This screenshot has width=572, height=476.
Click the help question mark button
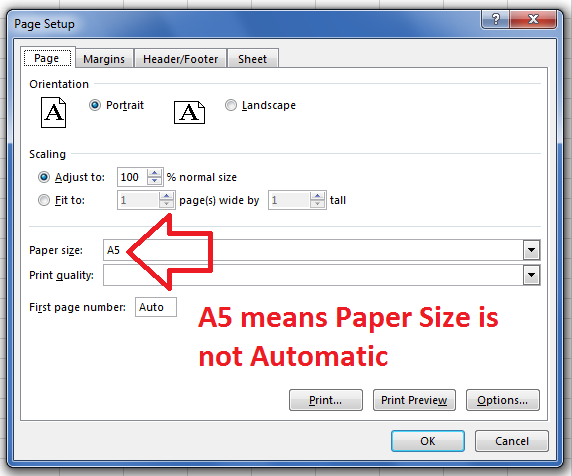(495, 19)
